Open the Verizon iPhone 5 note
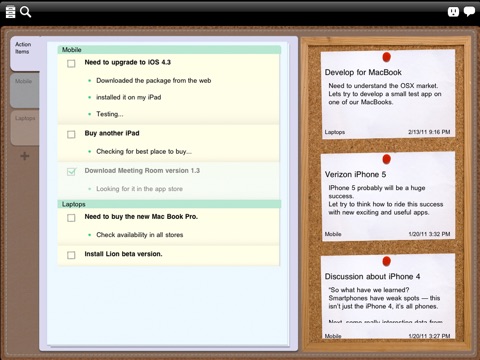The image size is (480, 360). (x=388, y=196)
